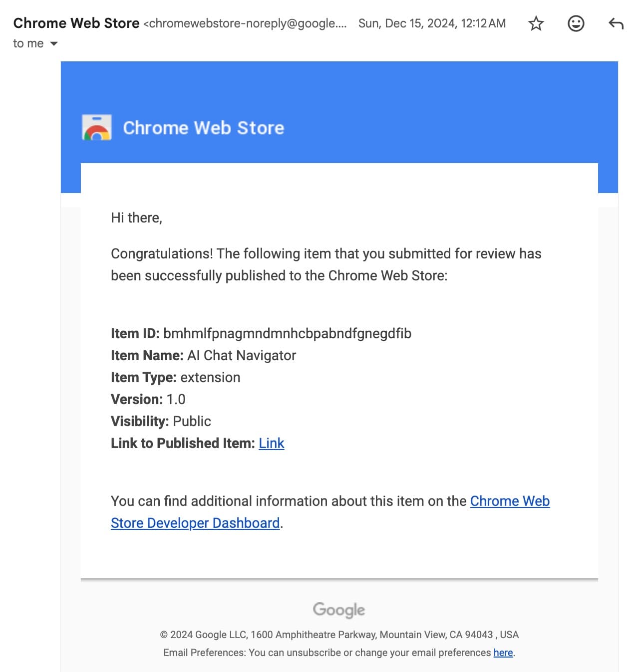Select the Item ID text bmhmlfpnagmndmnhcbpabndfgnegdfib
The height and width of the screenshot is (672, 640).
coord(288,333)
